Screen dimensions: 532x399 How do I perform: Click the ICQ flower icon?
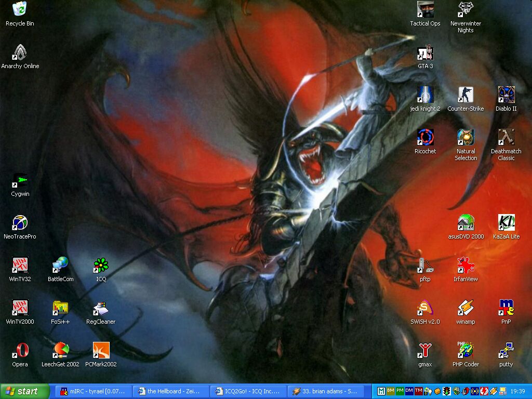(101, 265)
